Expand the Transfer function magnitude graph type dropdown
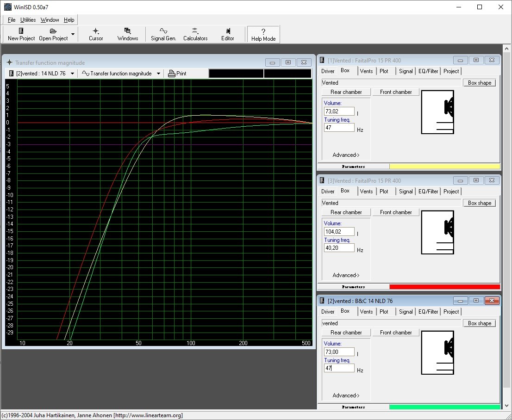This screenshot has width=512, height=420. pos(158,74)
